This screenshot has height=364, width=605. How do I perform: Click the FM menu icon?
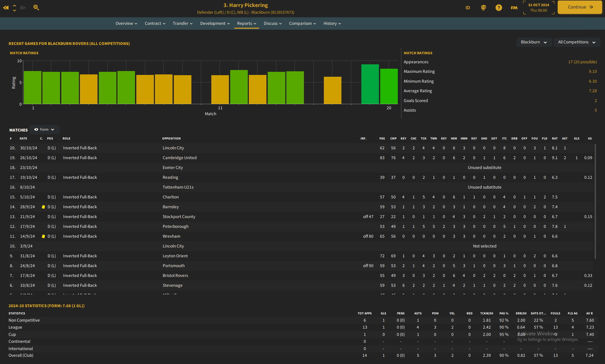514,8
